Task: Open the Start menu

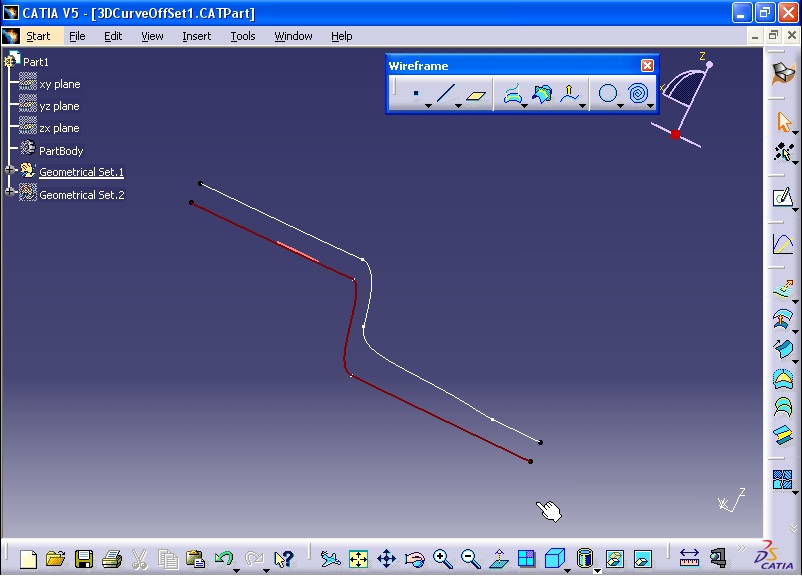Action: (38, 36)
